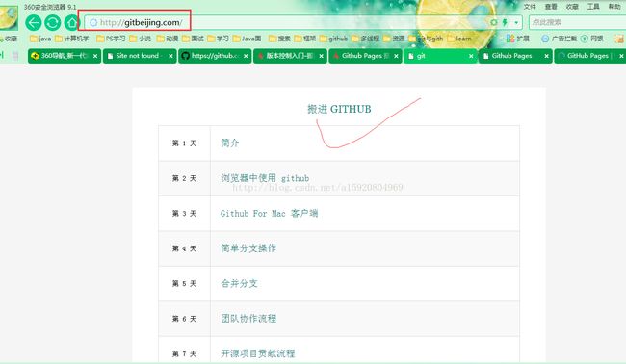
Task: Open the learn bookmark folder
Action: tap(459, 39)
